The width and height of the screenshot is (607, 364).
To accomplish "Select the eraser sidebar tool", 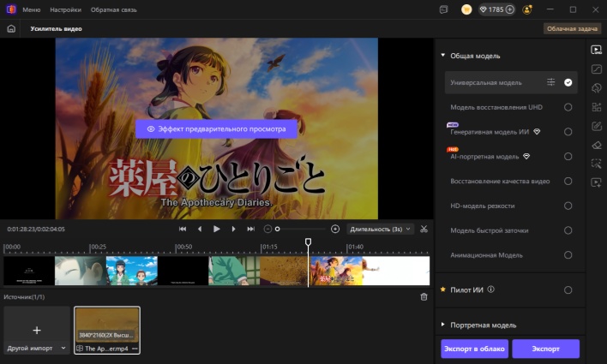I will pos(596,145).
